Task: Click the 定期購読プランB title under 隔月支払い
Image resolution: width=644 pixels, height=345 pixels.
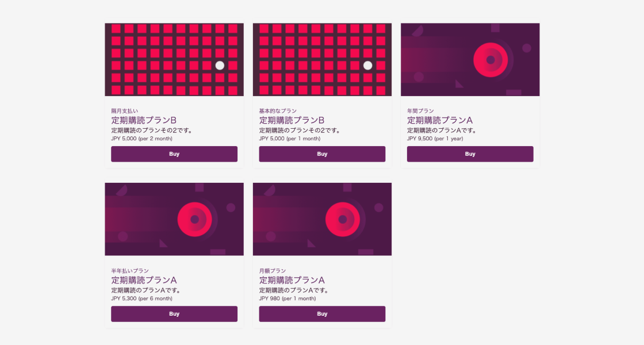Action: [x=144, y=120]
